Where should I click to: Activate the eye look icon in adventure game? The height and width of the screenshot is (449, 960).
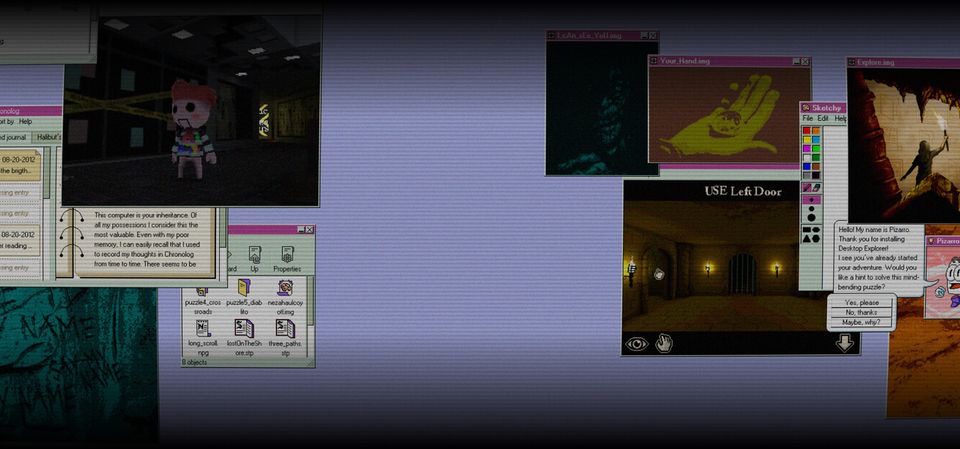636,344
